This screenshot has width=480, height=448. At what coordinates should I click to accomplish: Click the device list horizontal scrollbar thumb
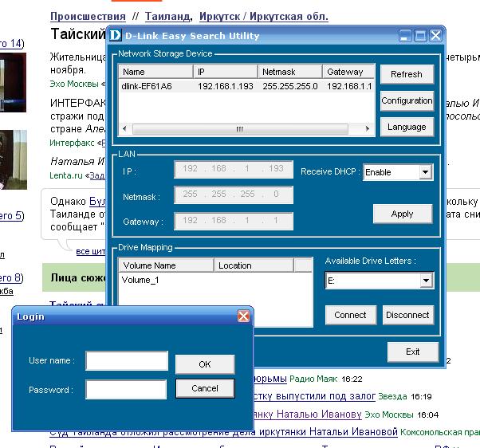pos(240,129)
